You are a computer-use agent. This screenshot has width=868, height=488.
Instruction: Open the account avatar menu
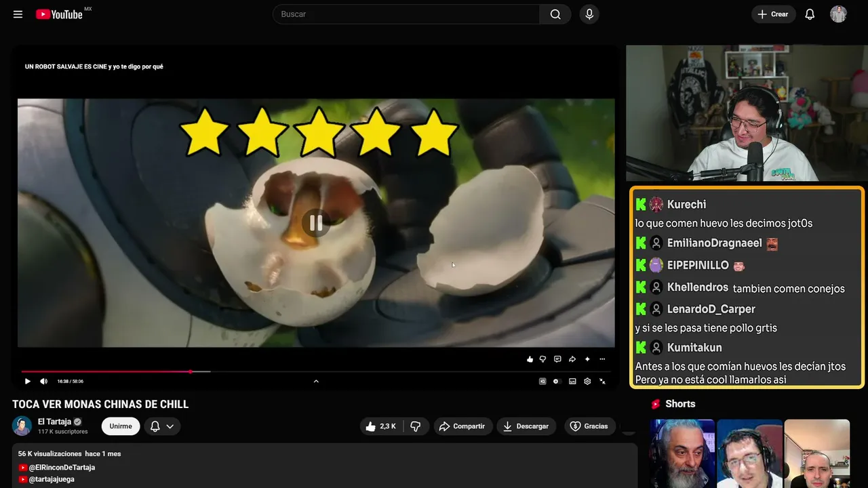[x=838, y=14]
